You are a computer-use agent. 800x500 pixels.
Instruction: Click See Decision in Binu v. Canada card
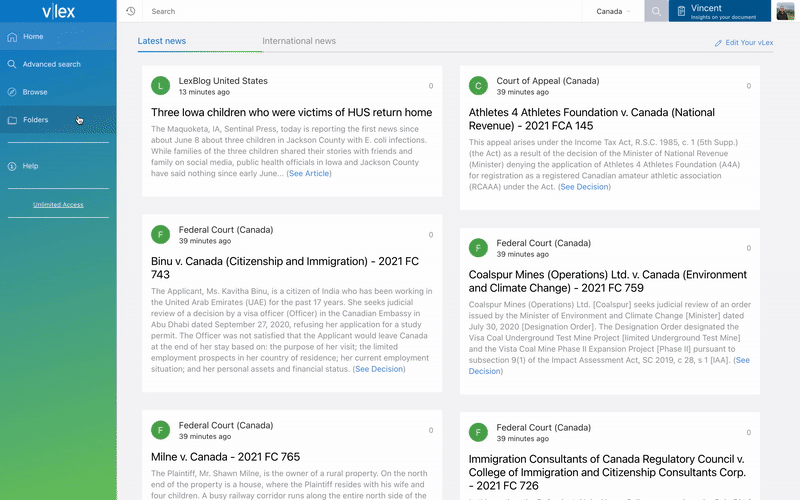tap(379, 369)
